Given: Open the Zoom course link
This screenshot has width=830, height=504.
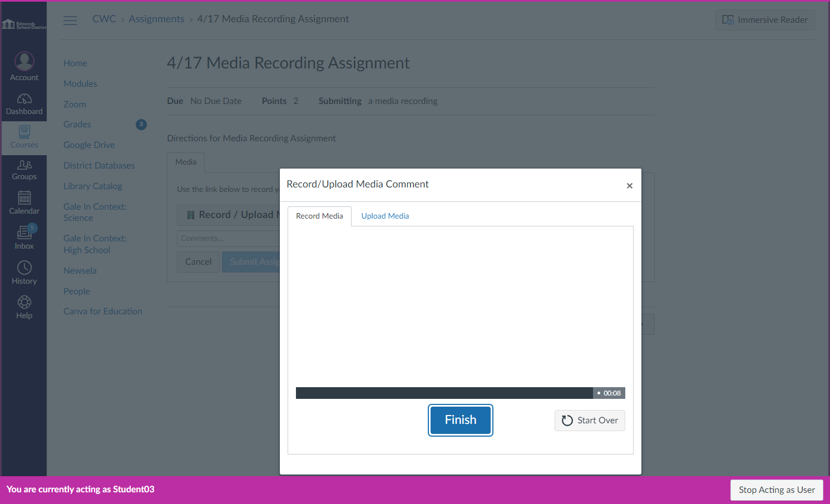Looking at the screenshot, I should 75,105.
